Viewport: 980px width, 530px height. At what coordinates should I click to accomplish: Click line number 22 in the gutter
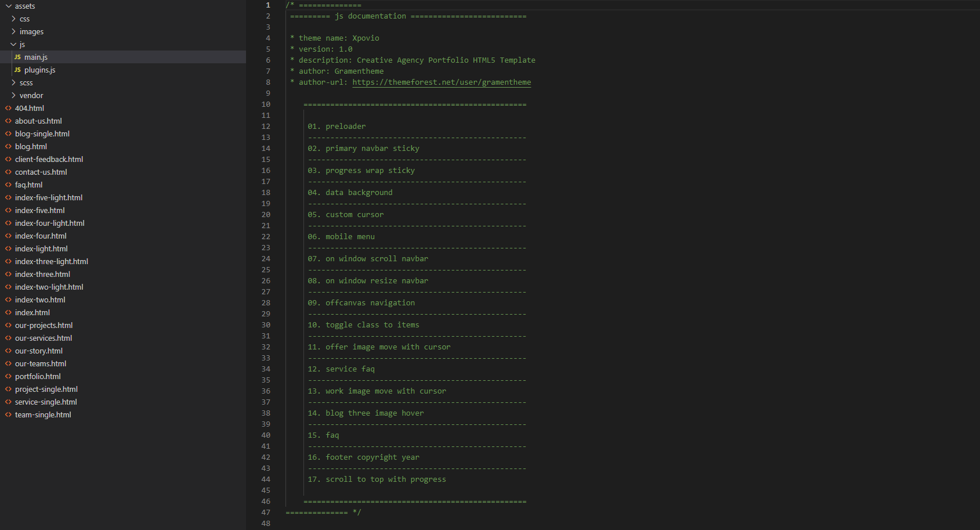[266, 237]
